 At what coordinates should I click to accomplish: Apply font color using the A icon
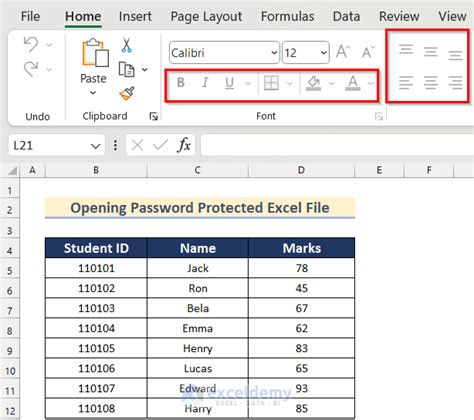(353, 83)
